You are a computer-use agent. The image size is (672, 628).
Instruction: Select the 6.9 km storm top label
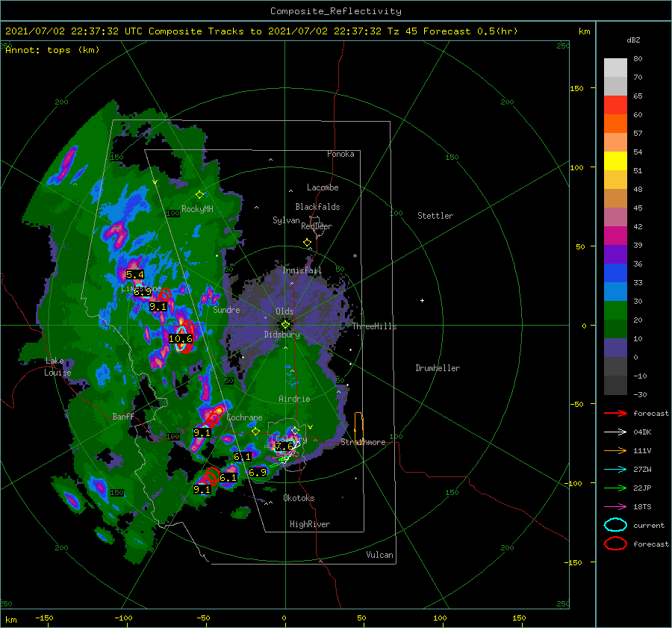(258, 473)
